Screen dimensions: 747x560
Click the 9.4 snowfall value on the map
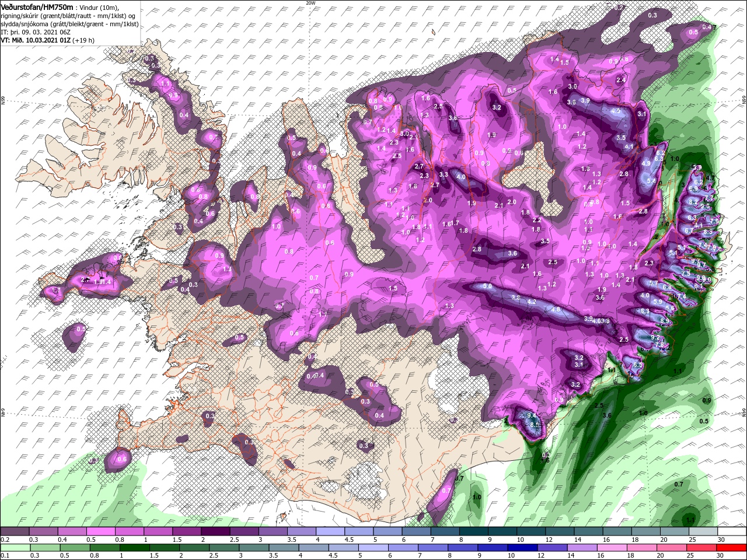click(532, 415)
